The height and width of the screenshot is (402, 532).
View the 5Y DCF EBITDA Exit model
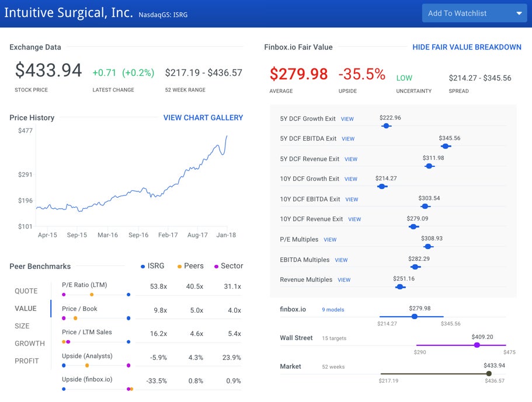[348, 139]
